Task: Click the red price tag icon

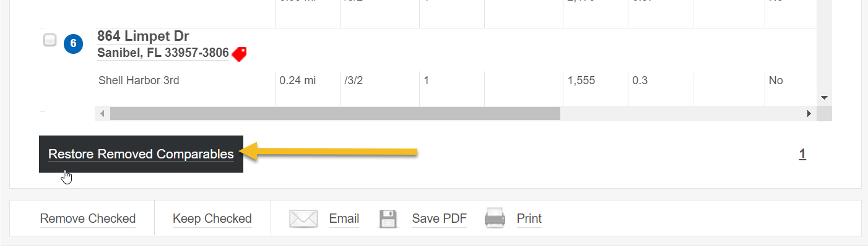Action: (x=239, y=54)
